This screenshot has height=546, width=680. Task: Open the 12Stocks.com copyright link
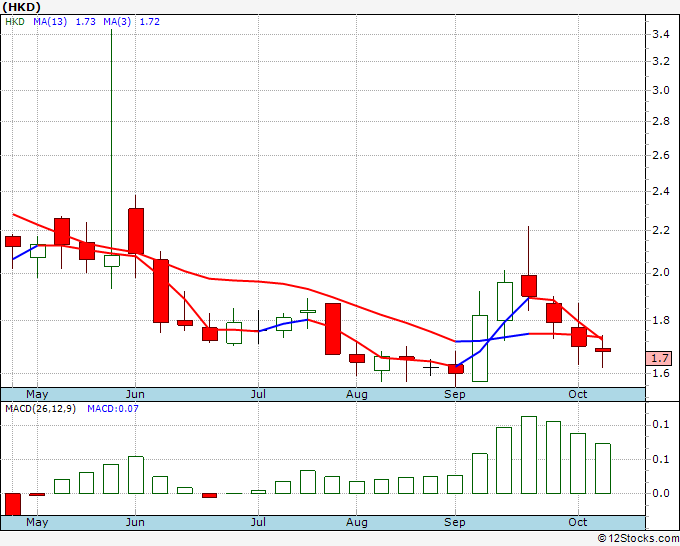638,538
